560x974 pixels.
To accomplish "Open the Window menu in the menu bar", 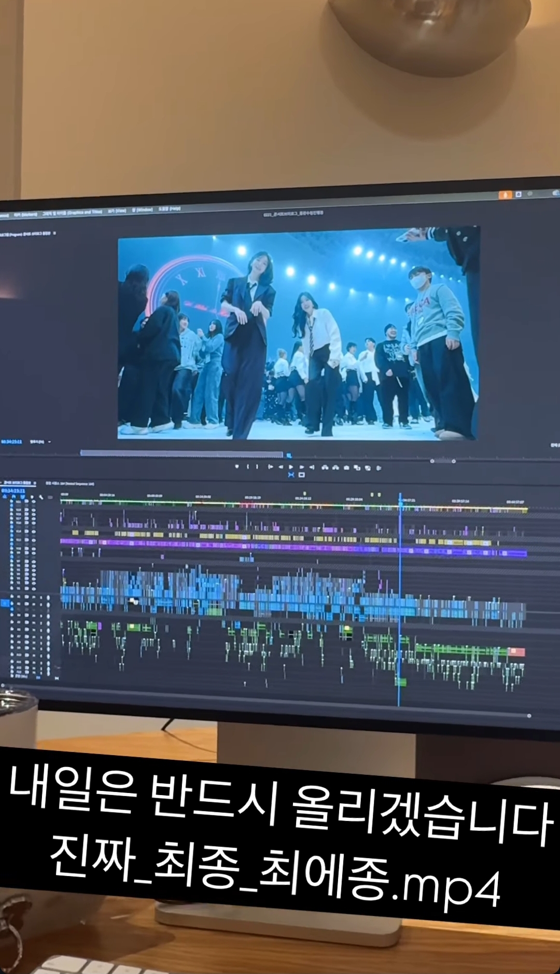I will click(142, 210).
